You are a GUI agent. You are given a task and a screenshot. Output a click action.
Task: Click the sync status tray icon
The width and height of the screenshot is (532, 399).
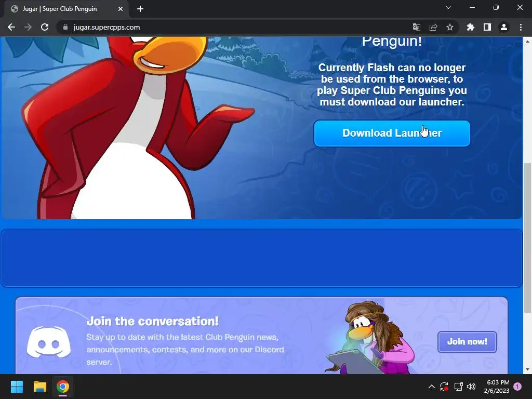444,387
